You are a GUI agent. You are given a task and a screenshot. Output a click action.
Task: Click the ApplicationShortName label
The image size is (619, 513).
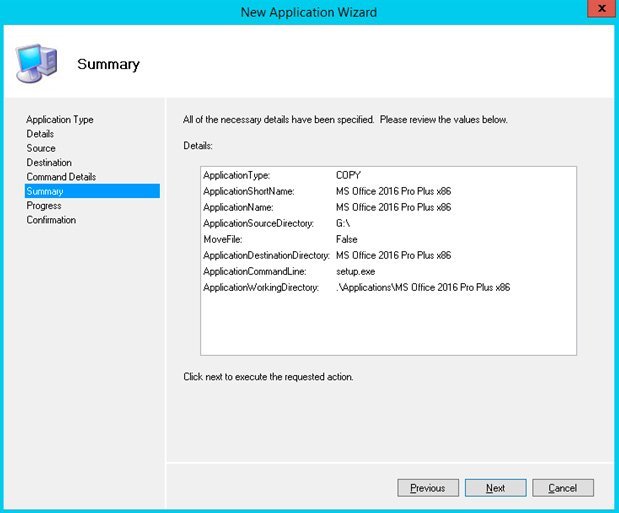(x=249, y=191)
